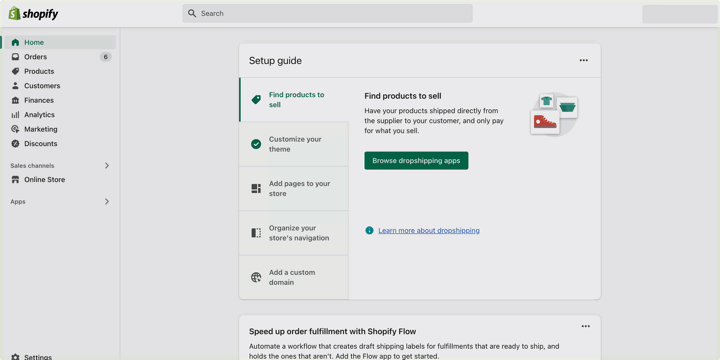Viewport: 720px width, 360px height.
Task: Click the Home house icon
Action: click(16, 42)
